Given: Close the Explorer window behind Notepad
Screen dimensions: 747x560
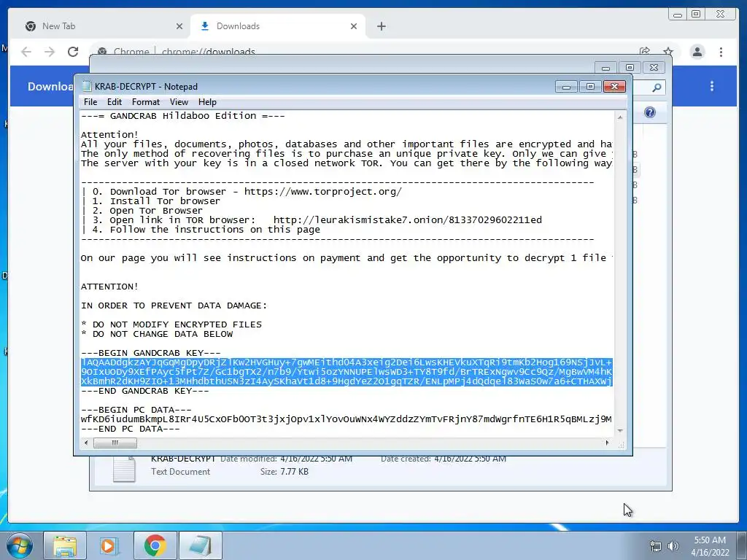Looking at the screenshot, I should point(654,68).
